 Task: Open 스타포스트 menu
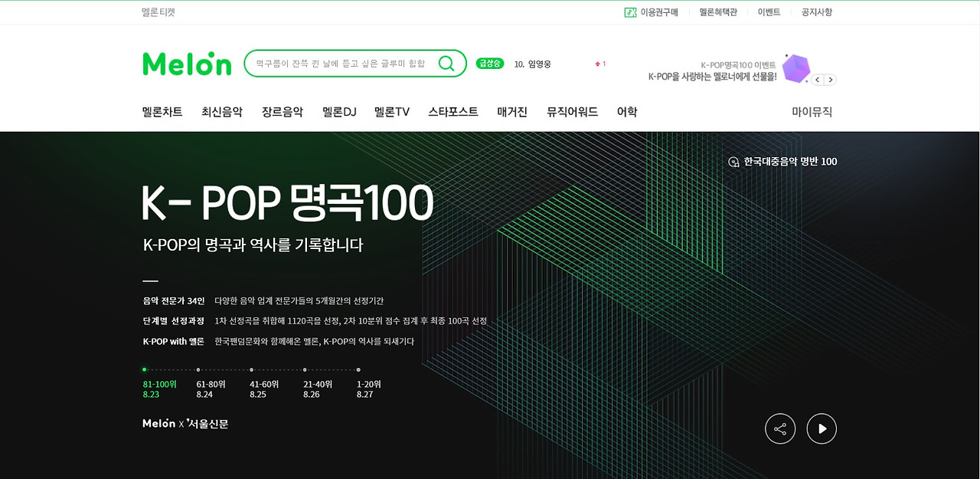(453, 112)
